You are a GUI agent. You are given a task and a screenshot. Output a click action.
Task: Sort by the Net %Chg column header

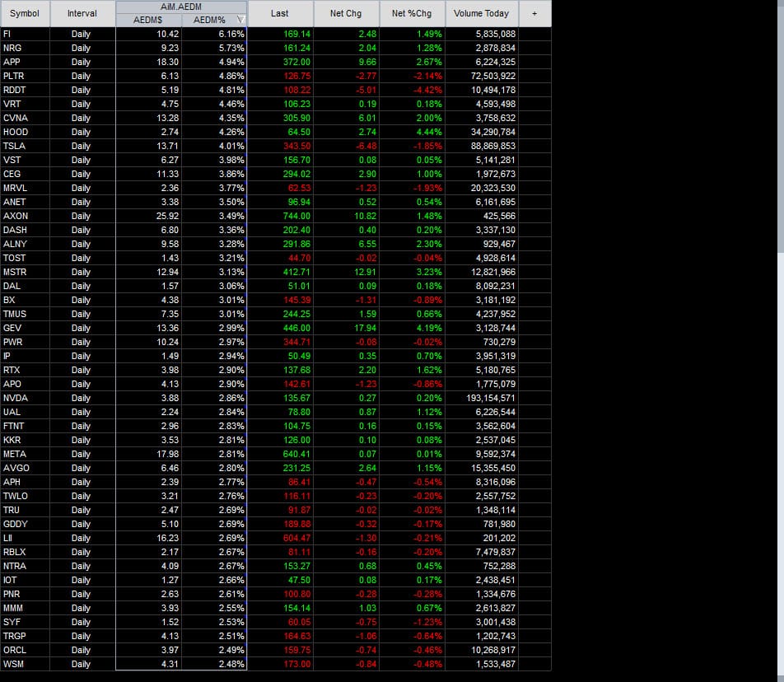click(412, 13)
